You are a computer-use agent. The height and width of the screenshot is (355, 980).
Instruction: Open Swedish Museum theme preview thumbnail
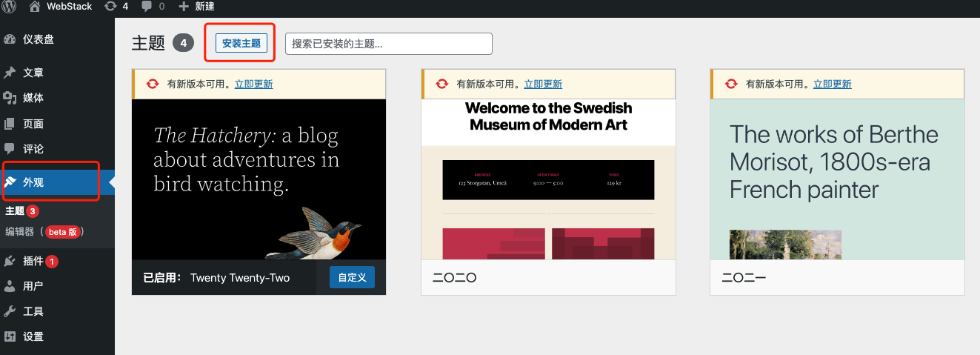(x=548, y=179)
